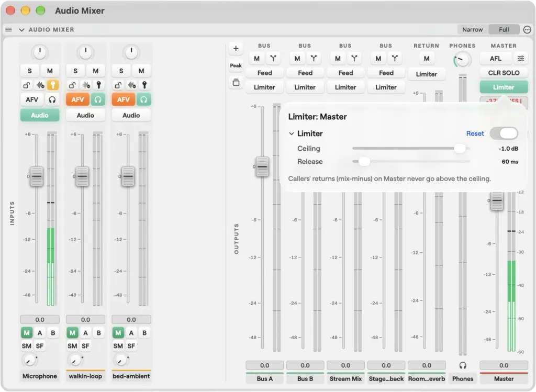
Task: Disable orange AFV on walkin-loop channel
Action: point(77,99)
